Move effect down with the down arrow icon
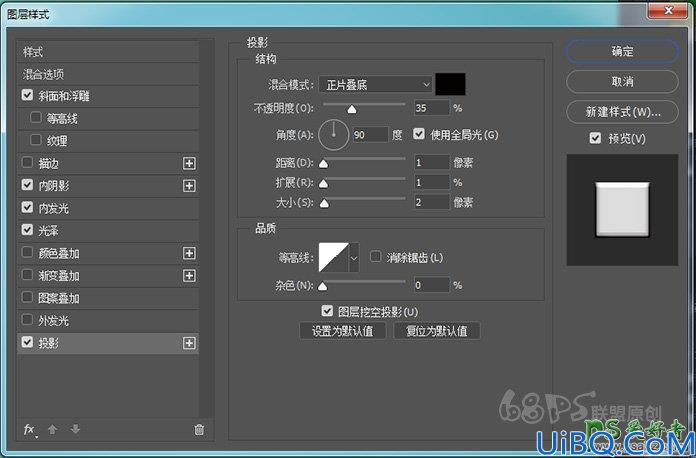This screenshot has width=696, height=458. coord(75,429)
